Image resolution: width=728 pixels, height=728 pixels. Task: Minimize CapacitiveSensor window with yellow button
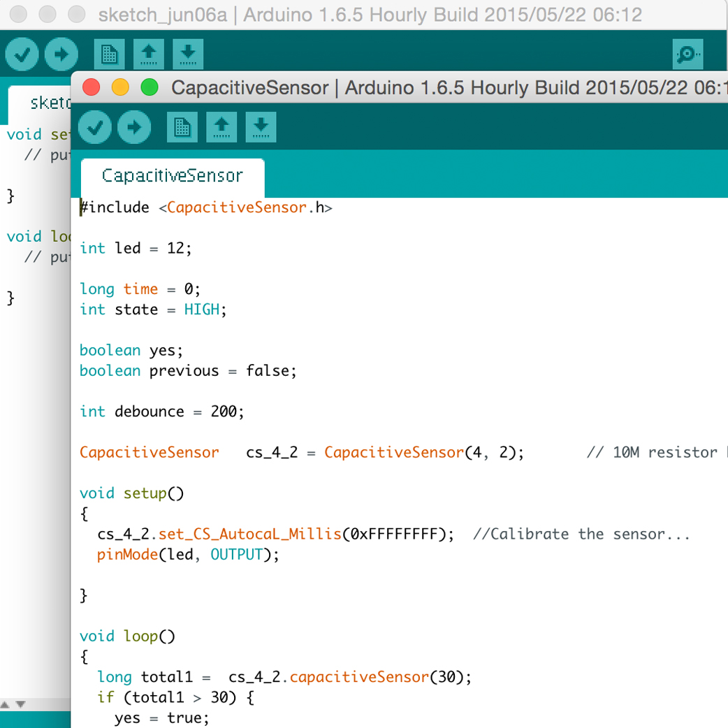pyautogui.click(x=120, y=87)
